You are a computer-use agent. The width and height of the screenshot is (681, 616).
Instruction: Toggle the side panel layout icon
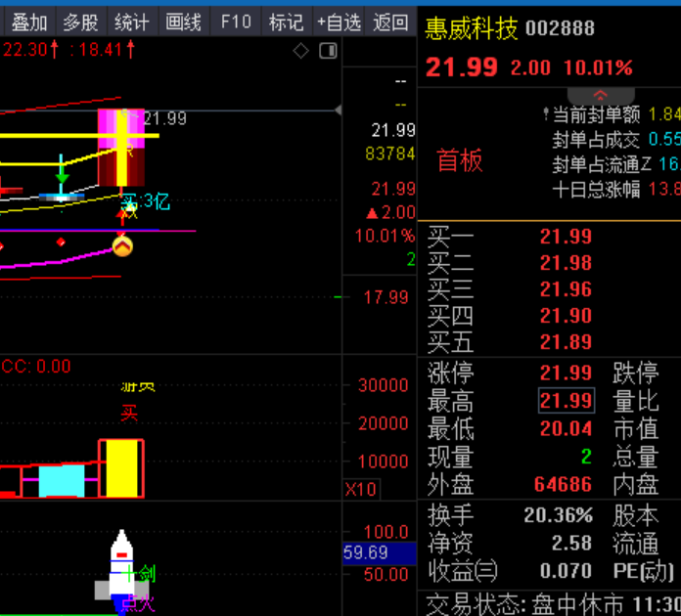point(328,51)
